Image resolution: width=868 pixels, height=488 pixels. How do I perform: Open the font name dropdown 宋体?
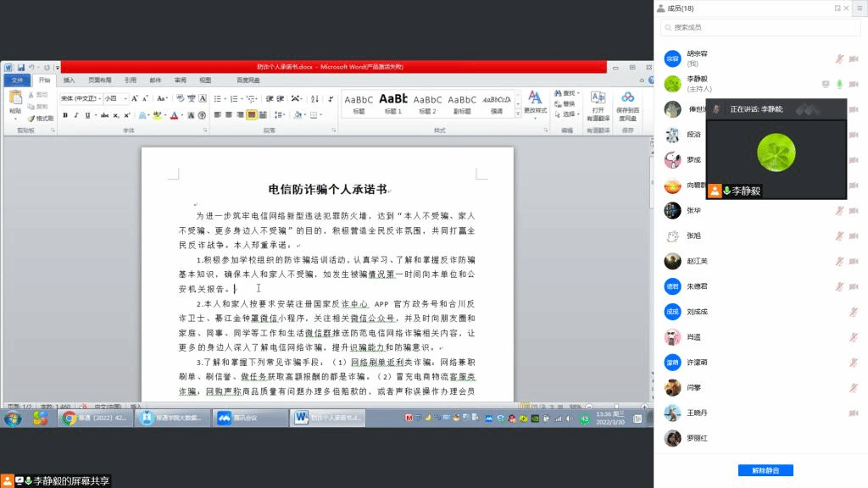click(81, 99)
